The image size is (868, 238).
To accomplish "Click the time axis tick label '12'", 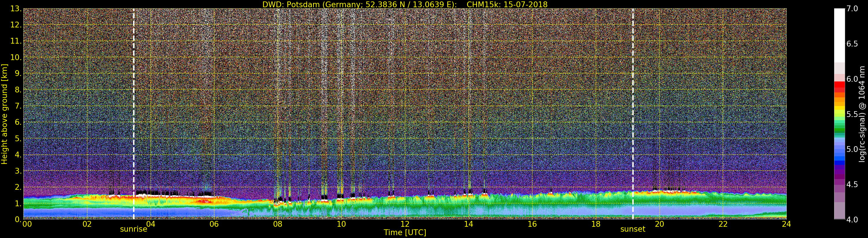I will click(x=405, y=224).
